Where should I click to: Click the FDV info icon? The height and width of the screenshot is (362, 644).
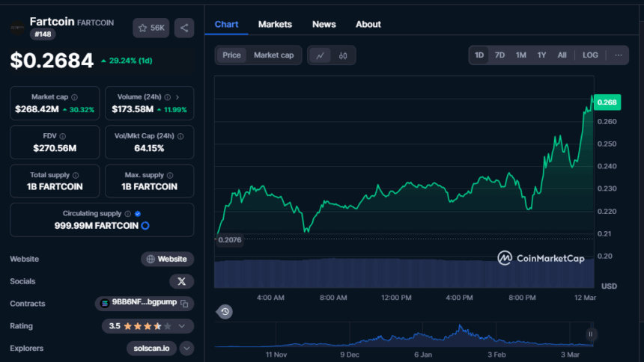tap(62, 136)
